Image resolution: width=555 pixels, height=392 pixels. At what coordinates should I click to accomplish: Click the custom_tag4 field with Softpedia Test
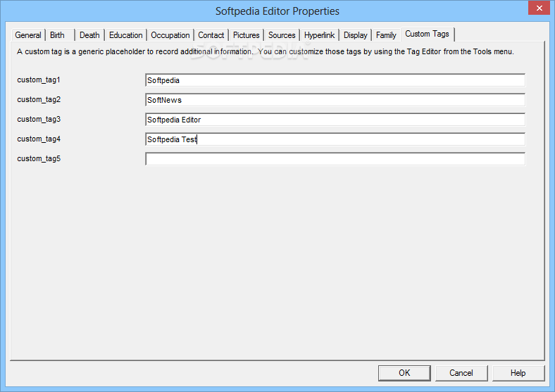(x=335, y=139)
